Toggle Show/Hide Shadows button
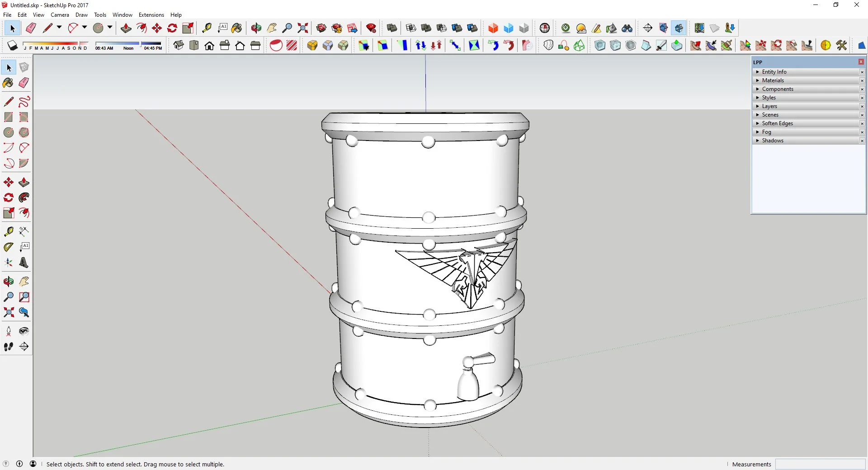 (x=13, y=45)
